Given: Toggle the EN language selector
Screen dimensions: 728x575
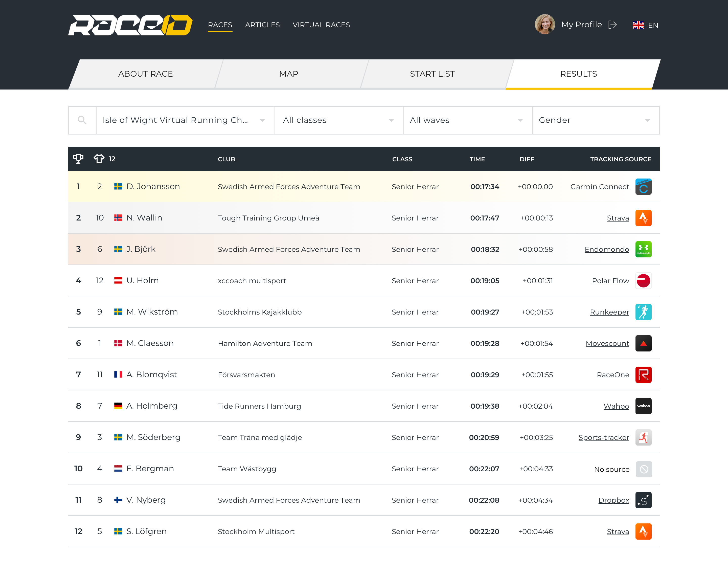Looking at the screenshot, I should (645, 25).
